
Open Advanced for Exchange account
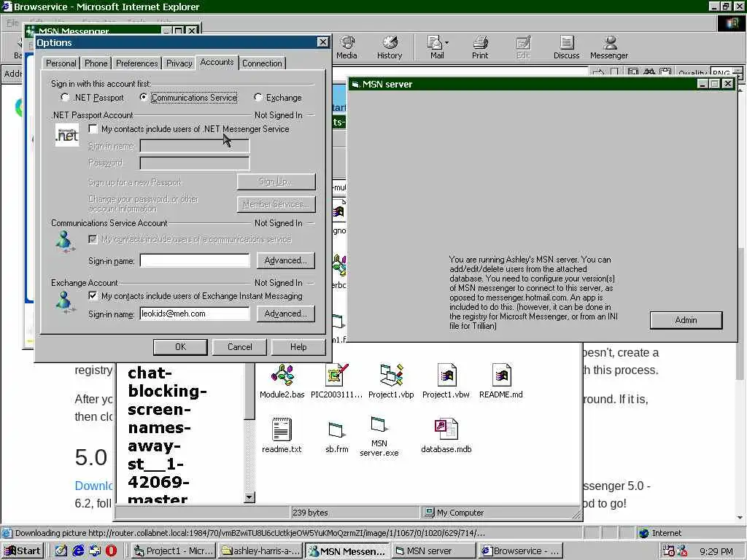click(286, 314)
